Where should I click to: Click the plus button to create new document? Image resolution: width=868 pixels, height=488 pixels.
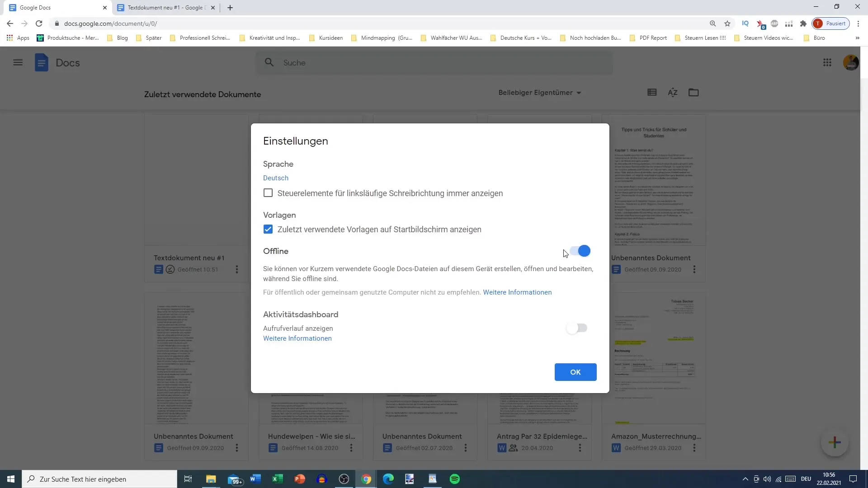[835, 442]
